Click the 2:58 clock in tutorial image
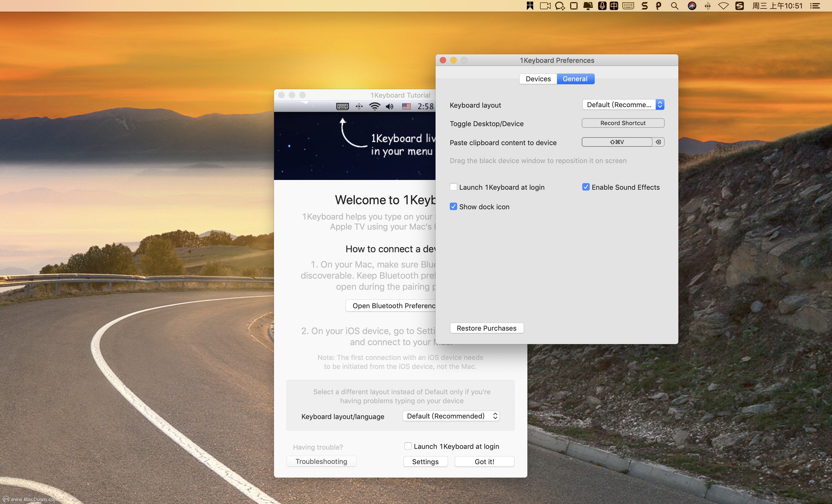The width and height of the screenshot is (832, 504). [426, 106]
